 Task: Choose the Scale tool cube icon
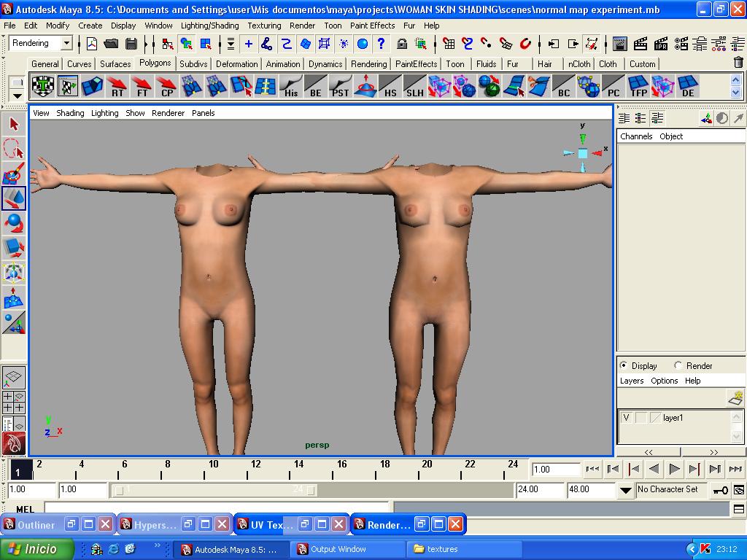(x=14, y=248)
